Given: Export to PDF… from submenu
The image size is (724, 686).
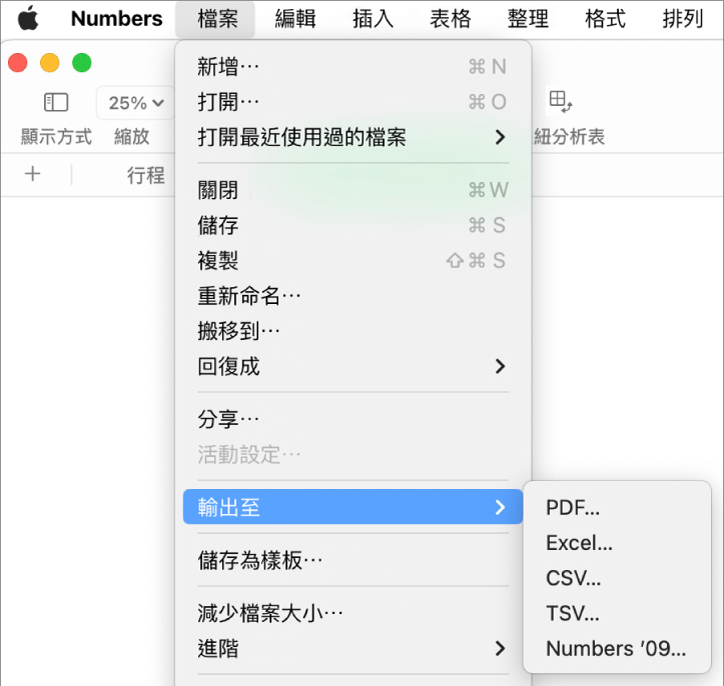Looking at the screenshot, I should (617, 507).
